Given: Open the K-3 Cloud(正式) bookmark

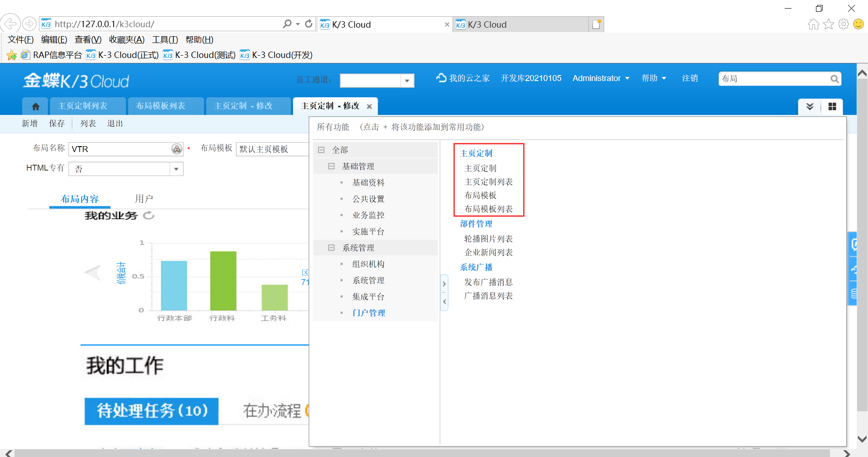Looking at the screenshot, I should 123,55.
